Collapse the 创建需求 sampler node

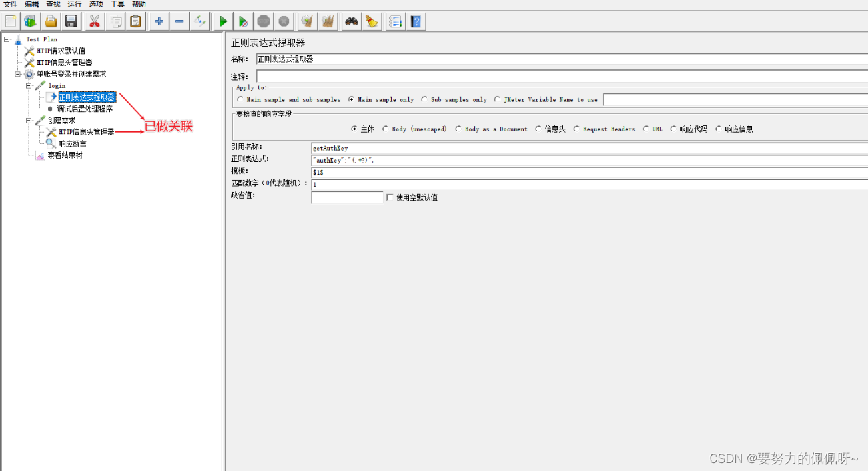29,121
